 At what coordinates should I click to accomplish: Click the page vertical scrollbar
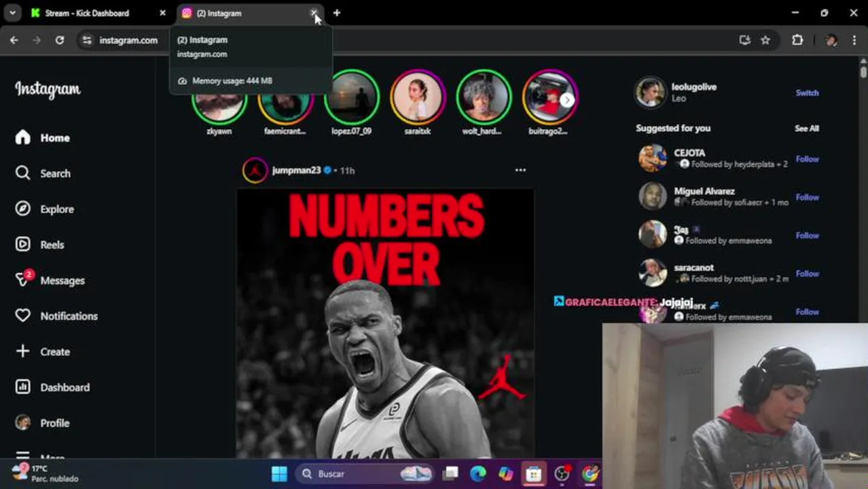tap(863, 71)
